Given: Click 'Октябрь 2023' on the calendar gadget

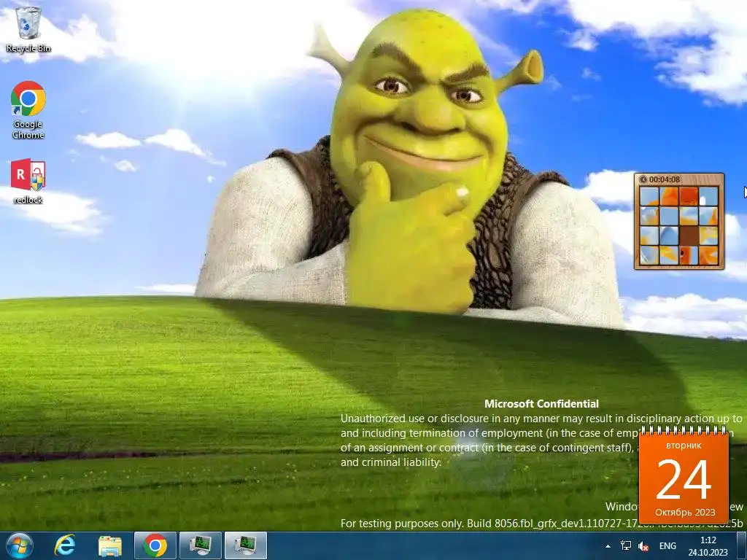Looking at the screenshot, I should coord(685,513).
